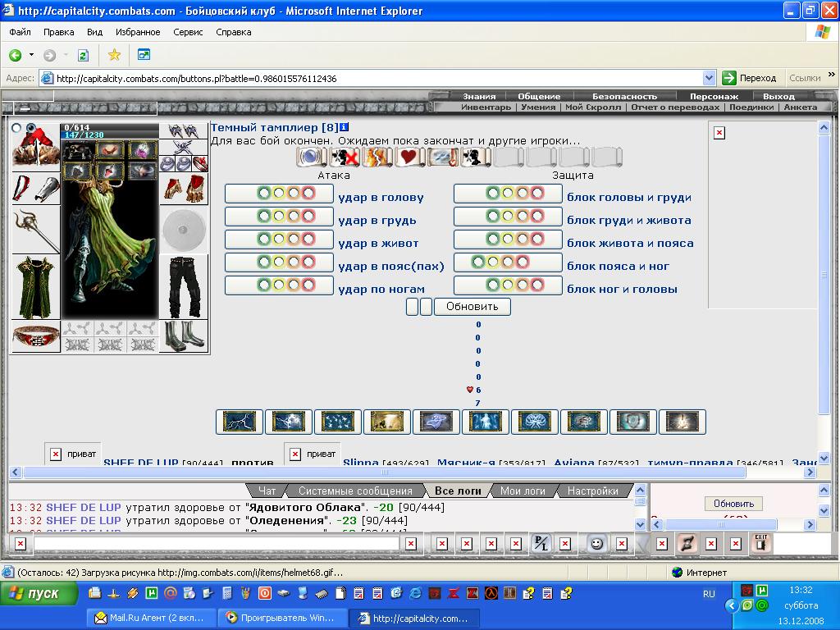
Task: Select yellow option for удар в живот
Action: click(279, 239)
